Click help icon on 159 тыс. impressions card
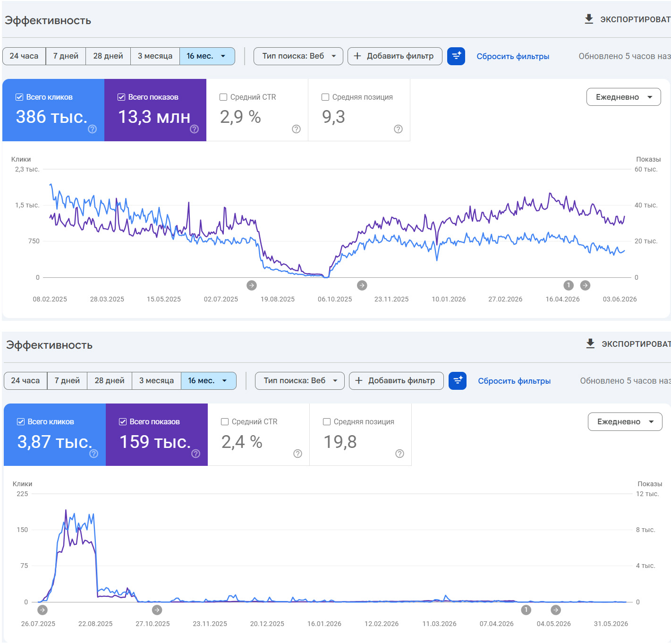Image resolution: width=671 pixels, height=644 pixels. pyautogui.click(x=195, y=454)
